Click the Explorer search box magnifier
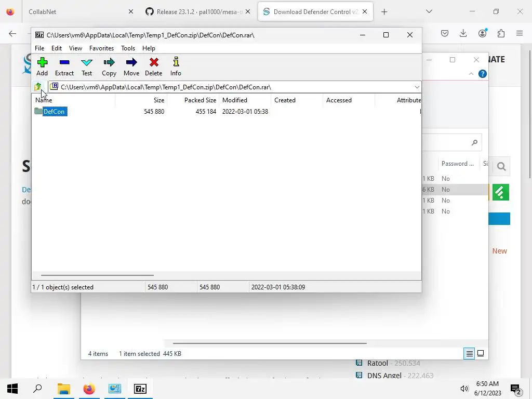 474,142
